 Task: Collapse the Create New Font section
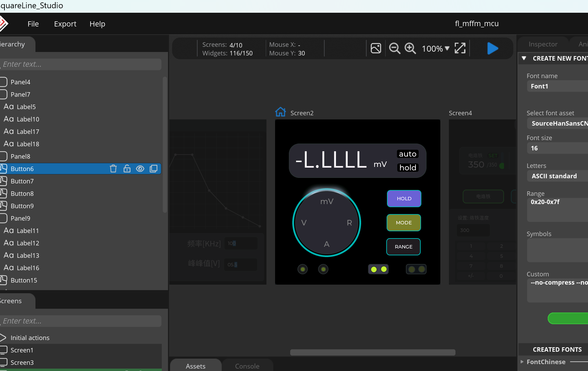point(524,58)
